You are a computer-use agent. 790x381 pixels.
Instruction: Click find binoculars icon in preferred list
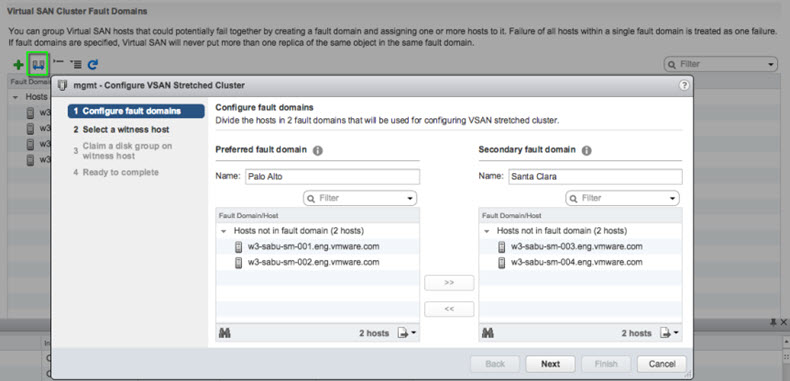pyautogui.click(x=224, y=333)
